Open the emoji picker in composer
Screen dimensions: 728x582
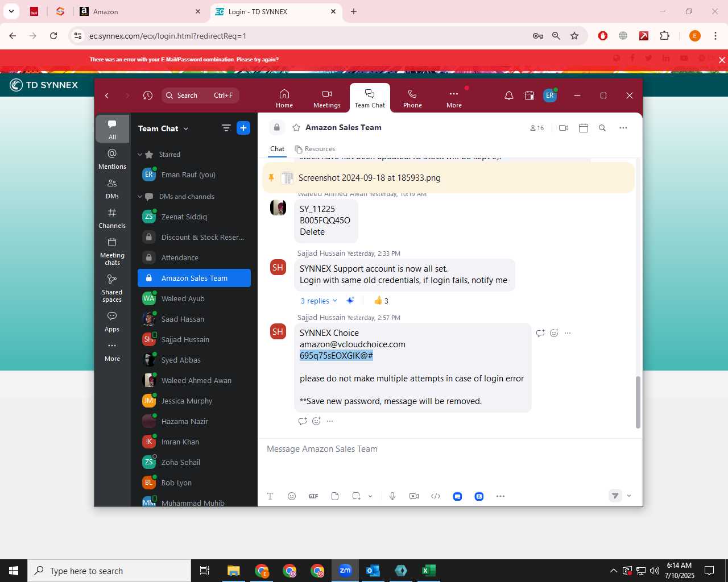coord(292,496)
